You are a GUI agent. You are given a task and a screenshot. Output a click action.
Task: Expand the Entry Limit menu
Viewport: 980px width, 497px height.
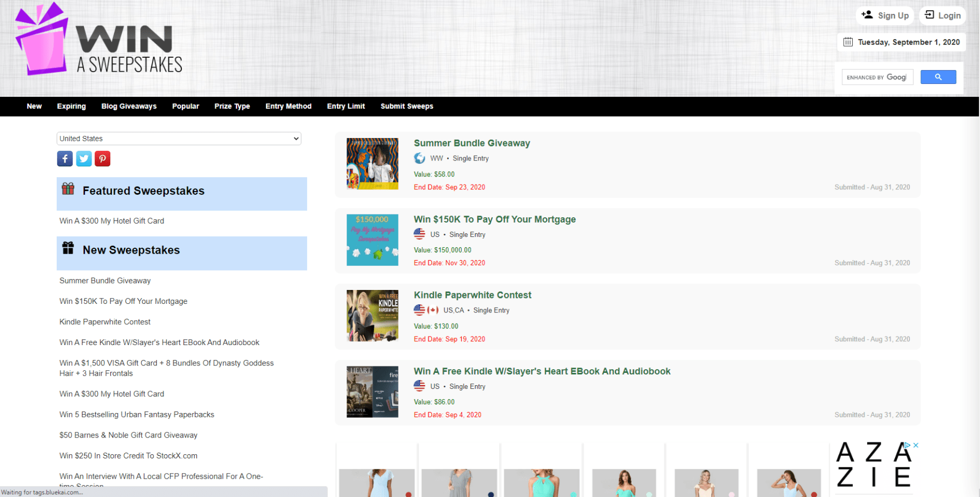(x=346, y=106)
